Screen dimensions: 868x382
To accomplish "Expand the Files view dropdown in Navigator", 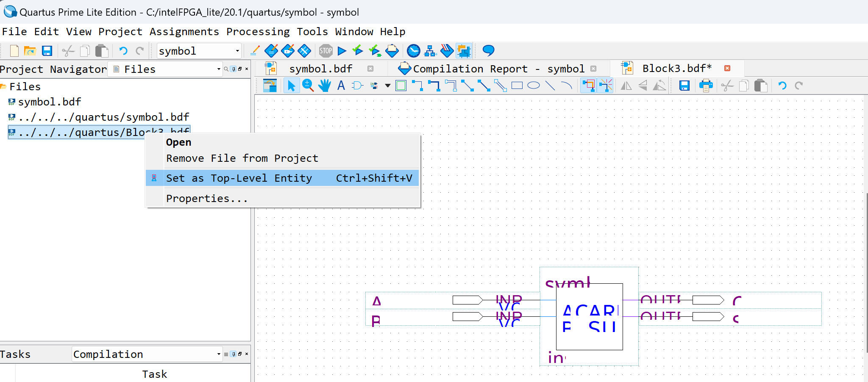I will point(166,69).
